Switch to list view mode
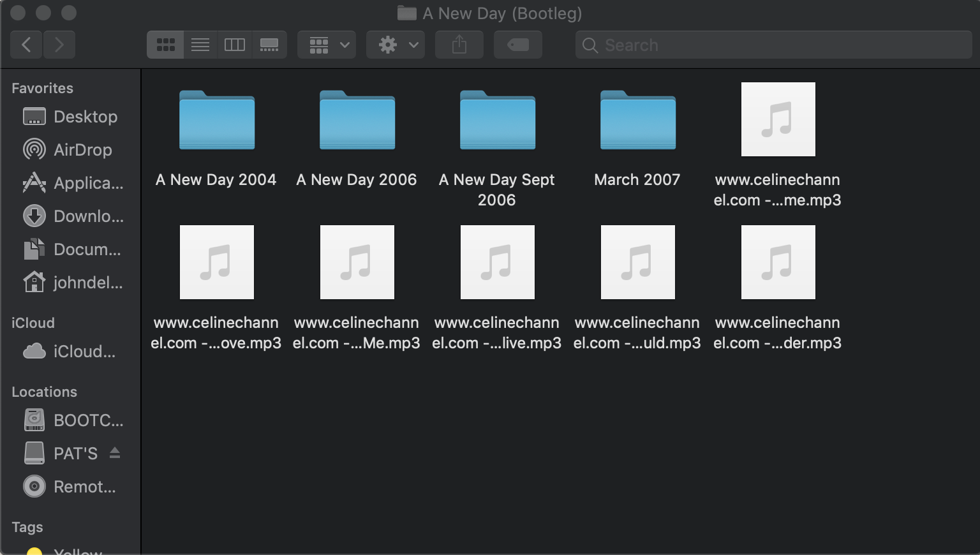Screen dimensions: 980x555 [x=200, y=45]
